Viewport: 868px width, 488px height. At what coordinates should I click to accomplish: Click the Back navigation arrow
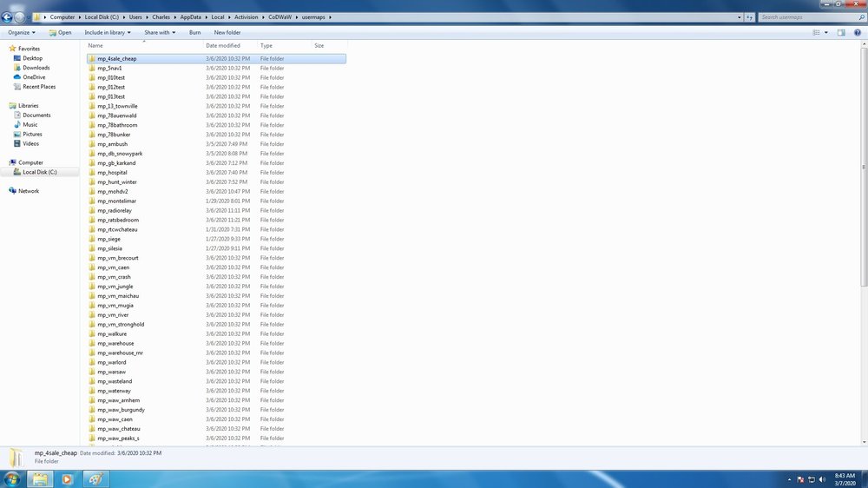click(x=7, y=16)
